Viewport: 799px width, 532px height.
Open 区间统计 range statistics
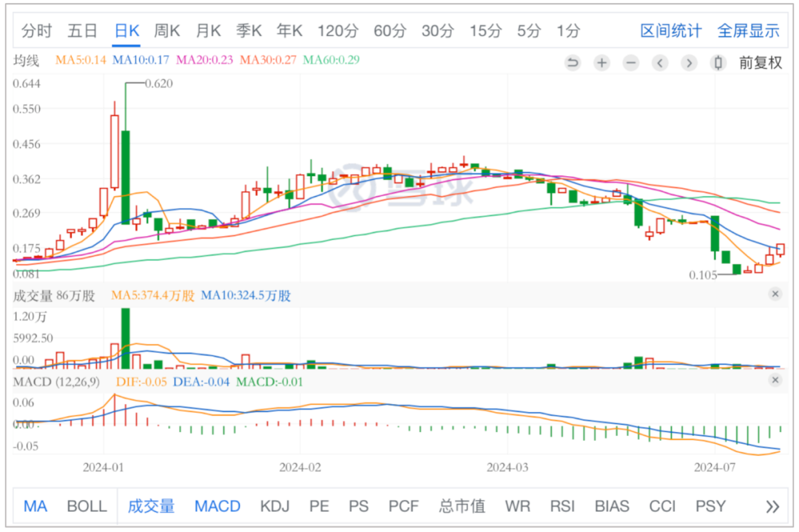[x=670, y=30]
